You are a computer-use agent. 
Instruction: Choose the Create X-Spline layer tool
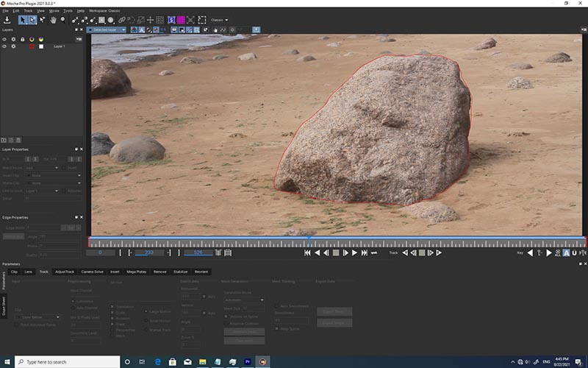tap(75, 20)
